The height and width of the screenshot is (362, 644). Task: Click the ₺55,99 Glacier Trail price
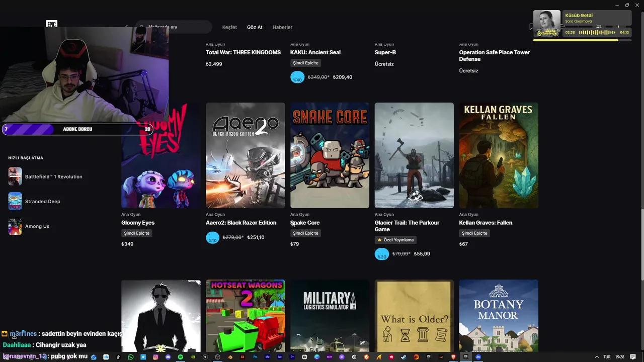click(422, 254)
